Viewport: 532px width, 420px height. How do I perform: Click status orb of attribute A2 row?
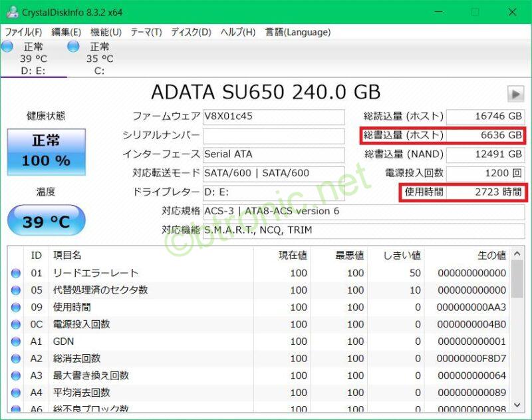[x=16, y=358]
